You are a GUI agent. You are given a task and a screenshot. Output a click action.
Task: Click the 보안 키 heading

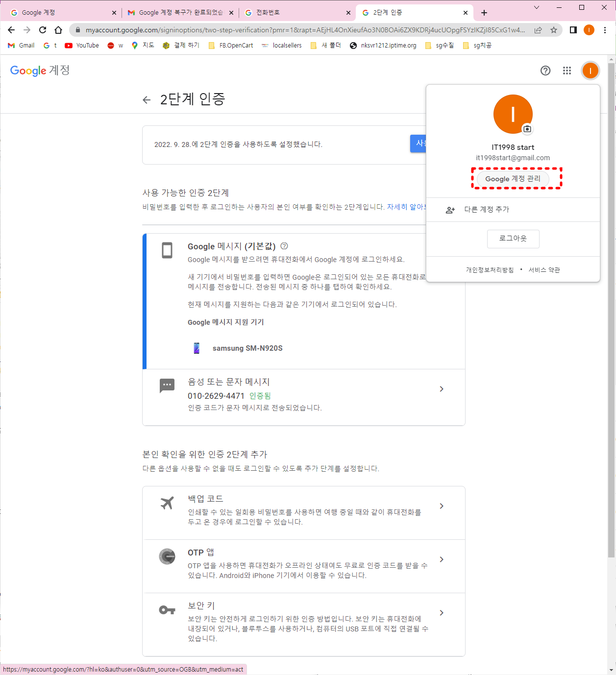(201, 606)
